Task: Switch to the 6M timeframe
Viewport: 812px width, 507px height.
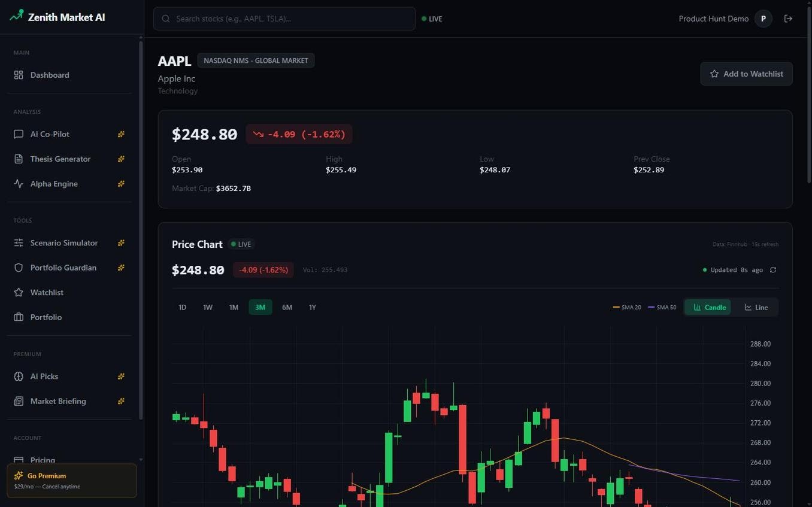Action: click(x=286, y=307)
